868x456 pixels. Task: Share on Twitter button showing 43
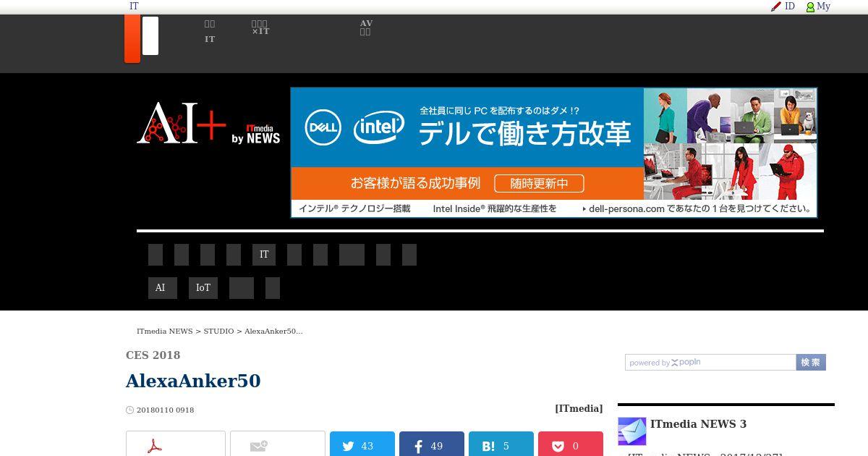362,444
